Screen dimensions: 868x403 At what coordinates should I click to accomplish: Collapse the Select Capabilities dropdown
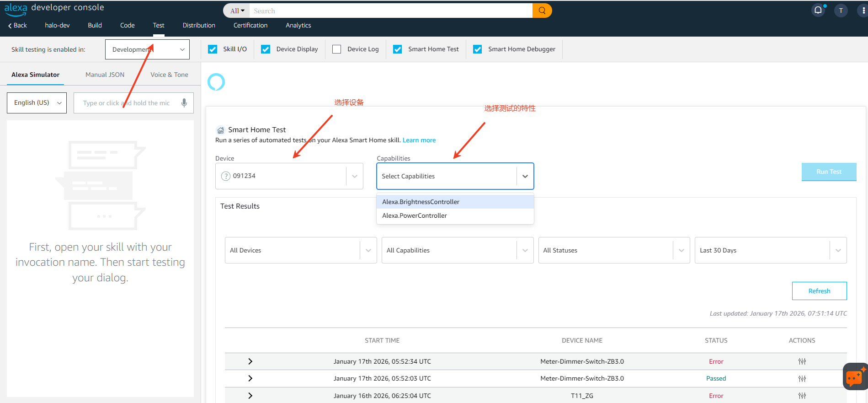coord(525,176)
